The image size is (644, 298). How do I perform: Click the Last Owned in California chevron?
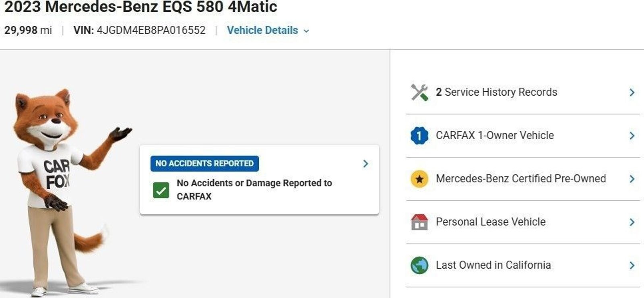coord(632,265)
